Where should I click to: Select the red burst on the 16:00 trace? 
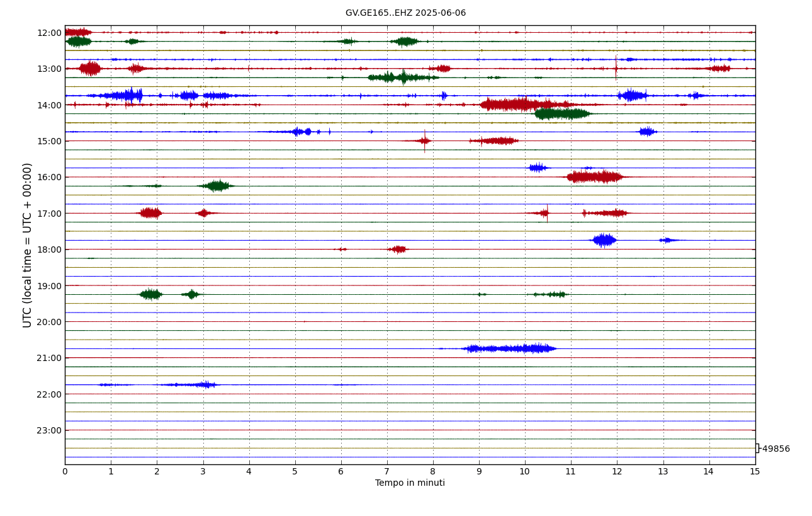(595, 177)
